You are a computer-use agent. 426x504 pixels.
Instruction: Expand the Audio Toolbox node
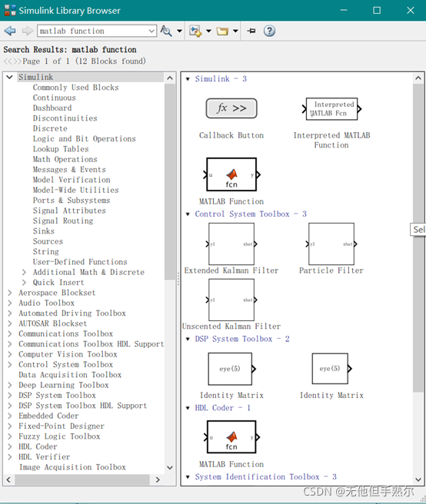point(10,303)
